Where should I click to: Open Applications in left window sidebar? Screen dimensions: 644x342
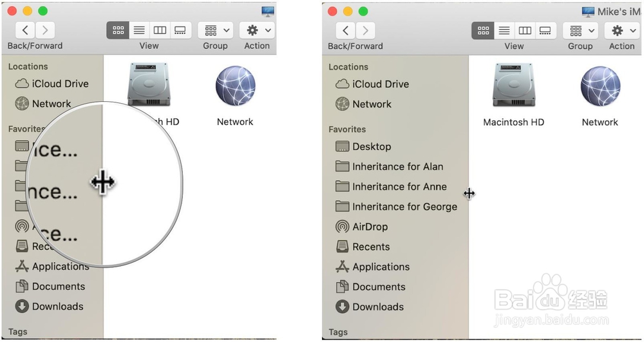[52, 267]
